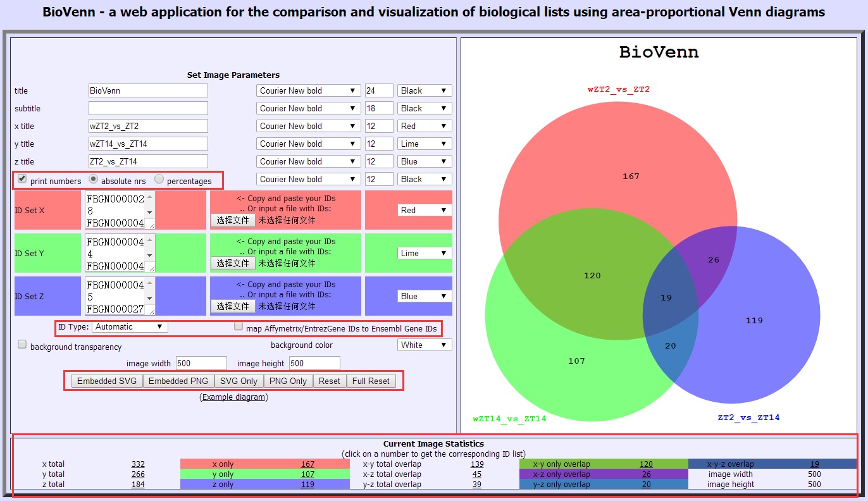Open the ID Set Y color dropdown

point(425,253)
